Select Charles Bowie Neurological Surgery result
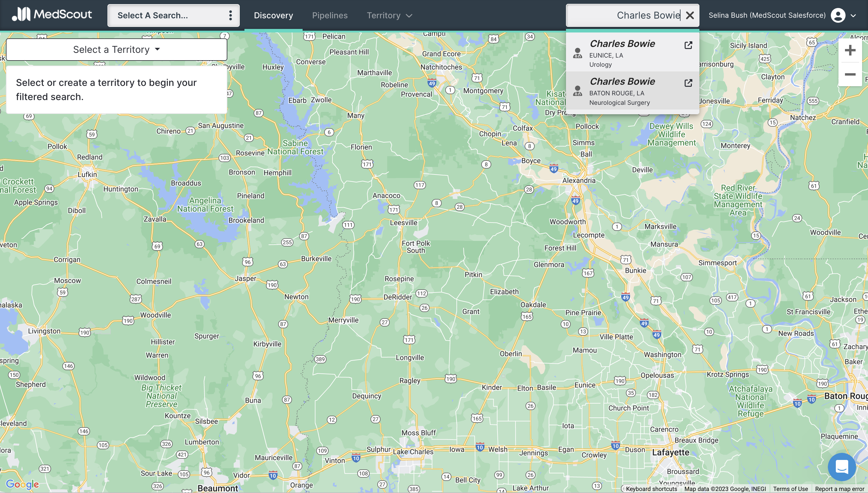This screenshot has width=868, height=493. pos(632,91)
